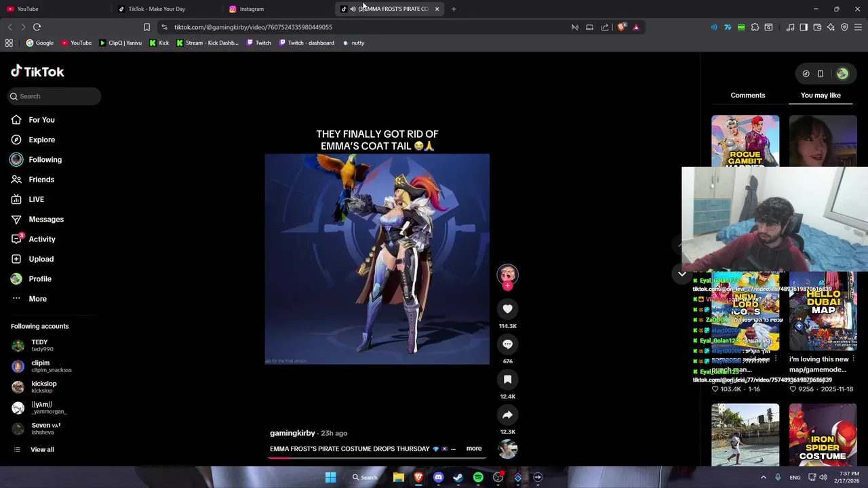Open browser hamburger menu
Viewport: 868px width, 488px height.
click(858, 27)
